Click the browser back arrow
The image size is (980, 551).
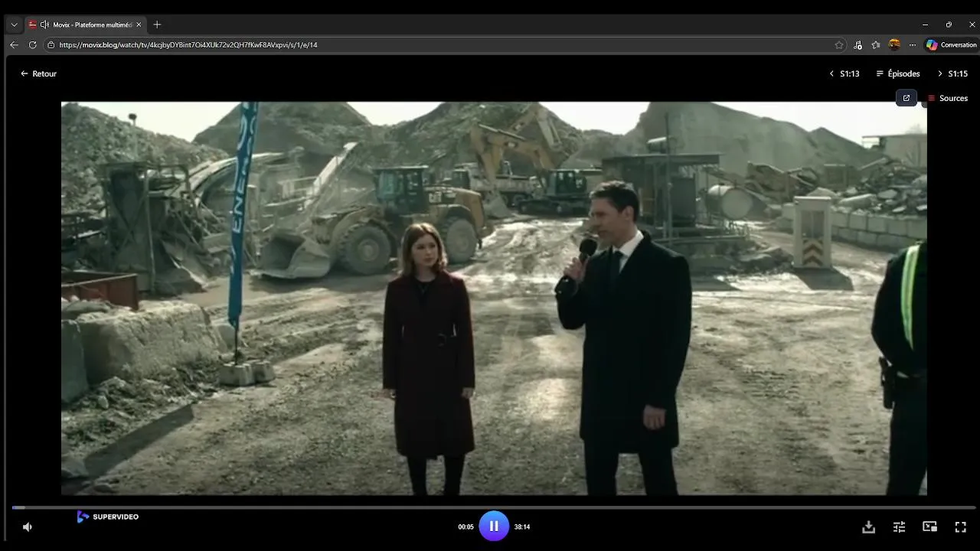[14, 45]
